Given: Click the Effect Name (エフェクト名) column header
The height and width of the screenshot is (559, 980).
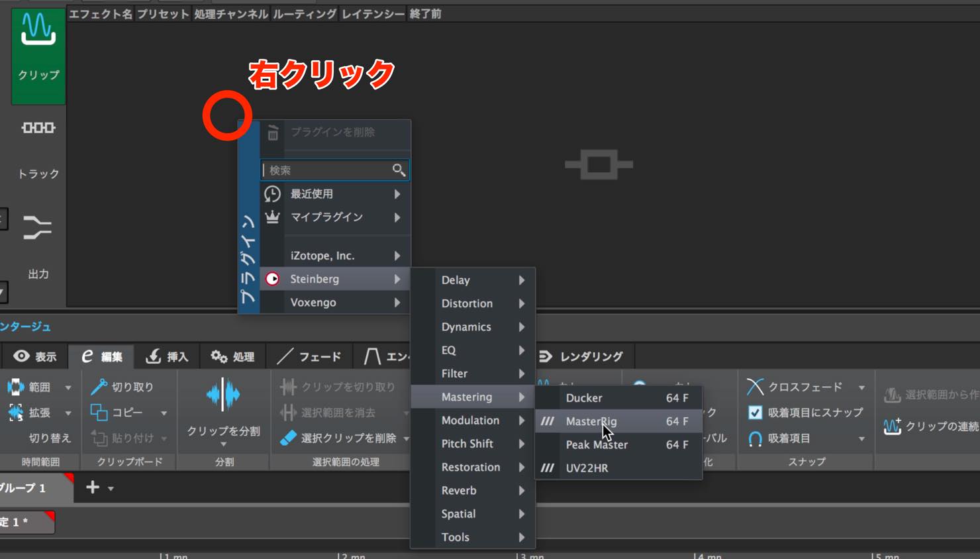Looking at the screenshot, I should tap(101, 14).
